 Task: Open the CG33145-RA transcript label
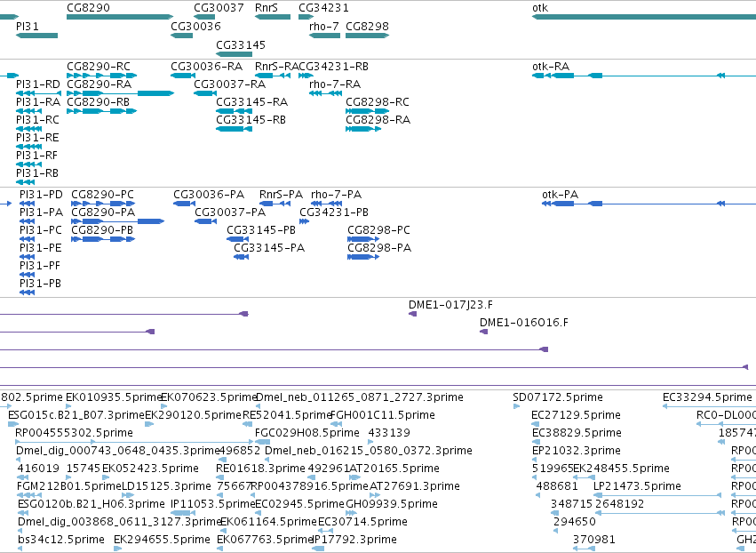251,102
